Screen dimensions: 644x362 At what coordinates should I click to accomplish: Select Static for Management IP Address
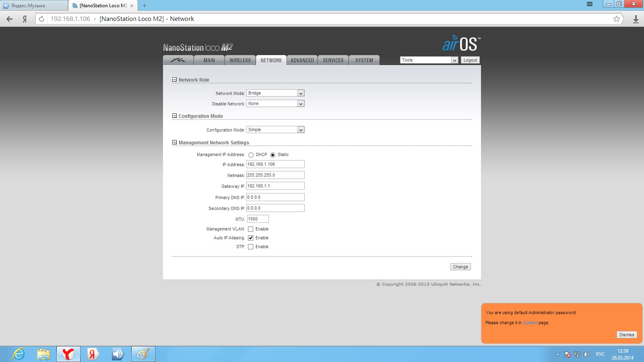[x=272, y=155]
